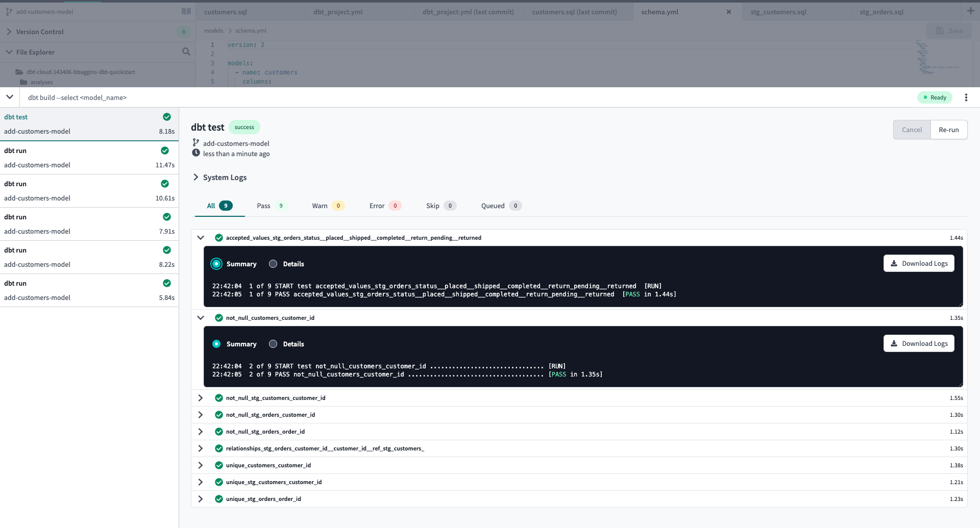Add a new file tab with plus icon

(x=970, y=11)
